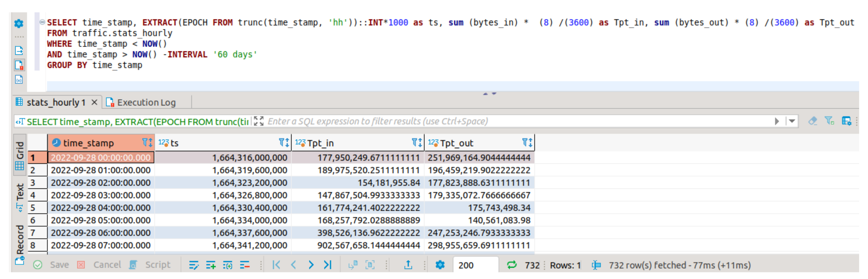Maximize editor panel with down arrow

click(x=494, y=94)
